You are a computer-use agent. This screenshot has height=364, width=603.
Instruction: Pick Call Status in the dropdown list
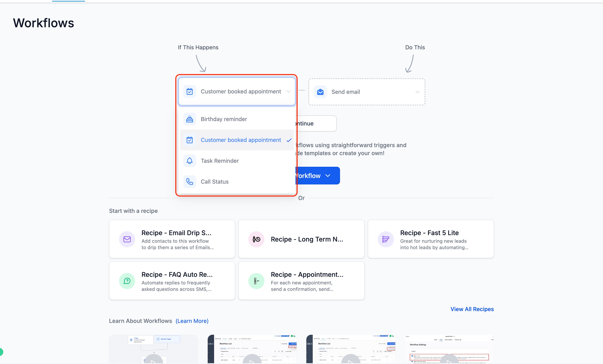coord(214,182)
